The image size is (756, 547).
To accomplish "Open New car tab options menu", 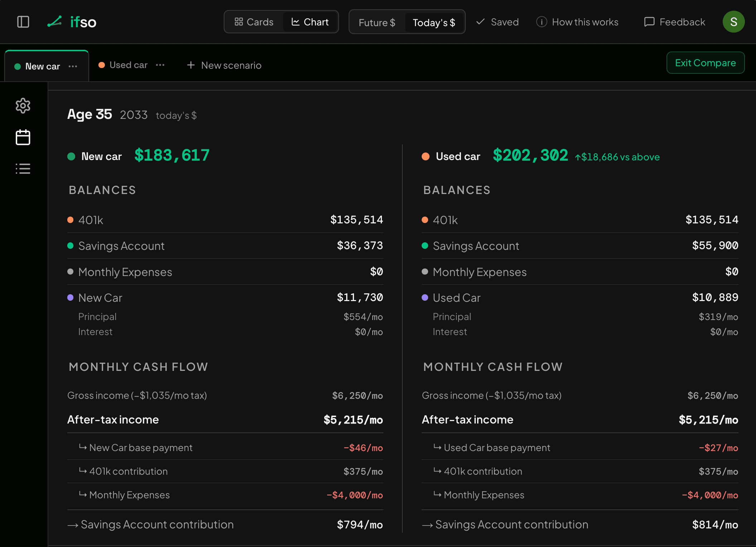I will pos(73,66).
